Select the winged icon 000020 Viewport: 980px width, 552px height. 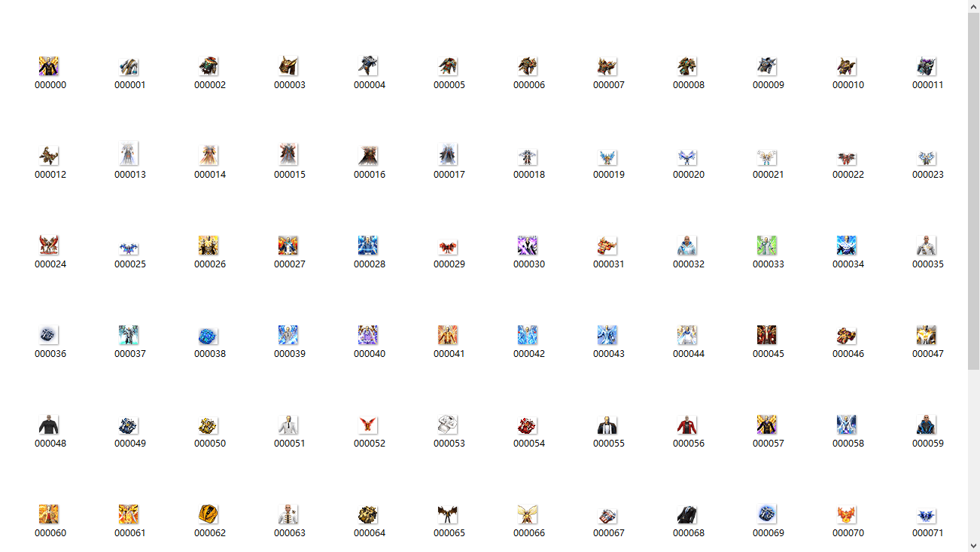pos(688,158)
